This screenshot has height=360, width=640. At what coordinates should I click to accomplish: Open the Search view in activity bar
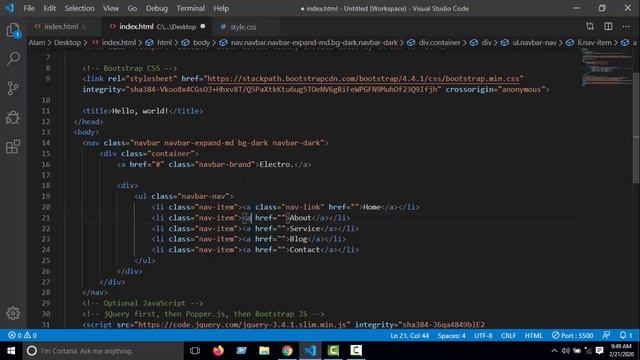click(x=13, y=59)
